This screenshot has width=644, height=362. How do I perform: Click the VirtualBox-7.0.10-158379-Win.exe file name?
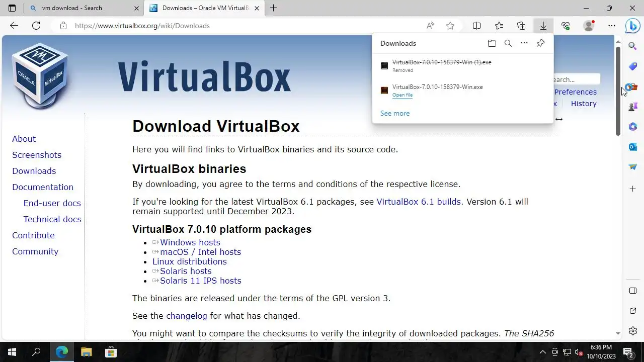(438, 87)
